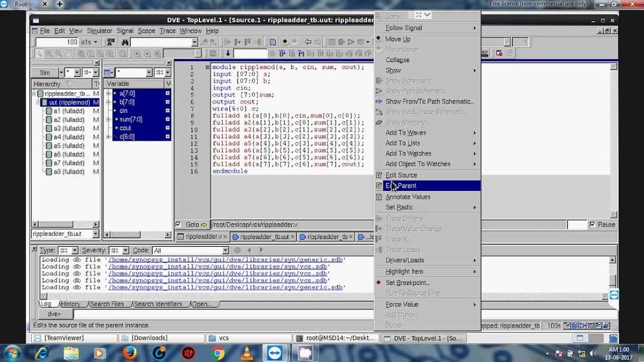Expand the sum[7:0] variable
Viewport: 644px width, 362px height.
tap(108, 119)
